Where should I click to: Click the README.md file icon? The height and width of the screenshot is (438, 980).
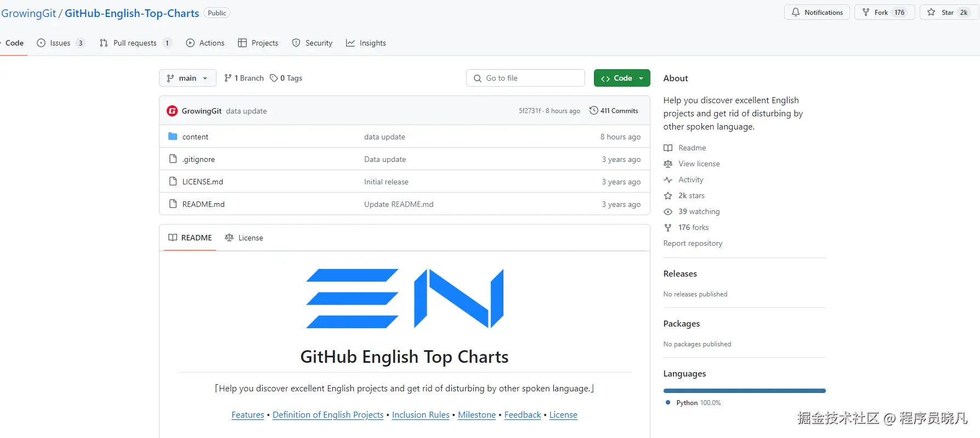(173, 204)
